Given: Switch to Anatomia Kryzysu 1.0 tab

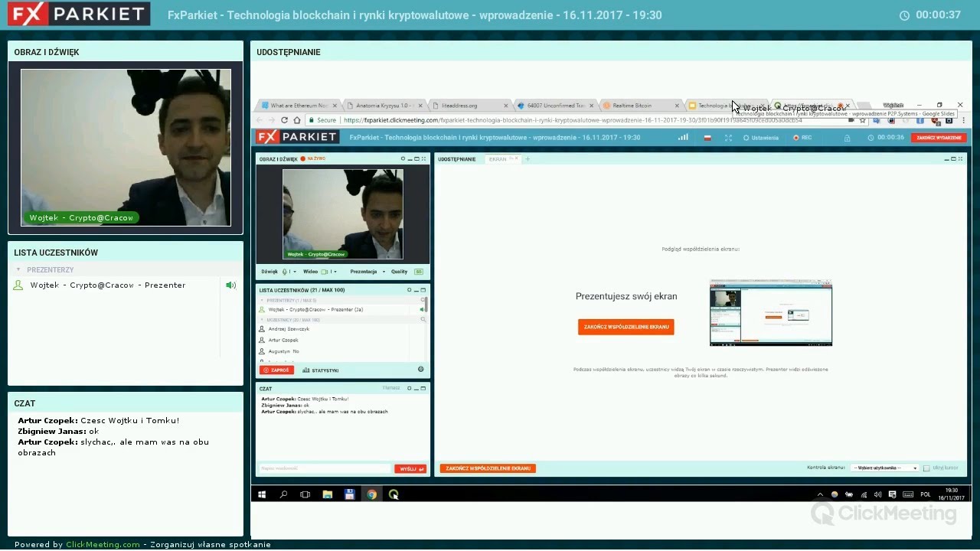Looking at the screenshot, I should tap(383, 106).
